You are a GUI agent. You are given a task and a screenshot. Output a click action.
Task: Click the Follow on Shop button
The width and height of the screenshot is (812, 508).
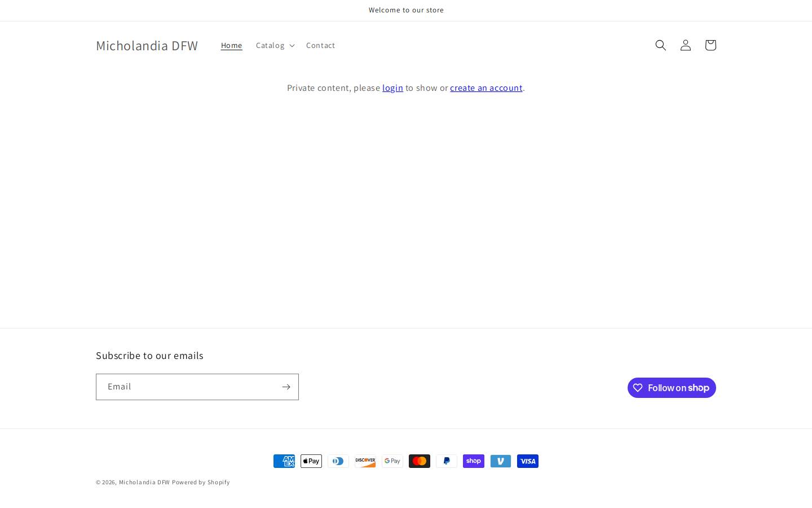[x=672, y=388]
